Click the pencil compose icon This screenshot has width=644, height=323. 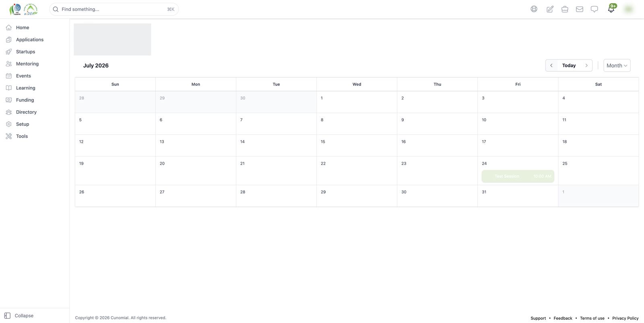click(x=550, y=9)
